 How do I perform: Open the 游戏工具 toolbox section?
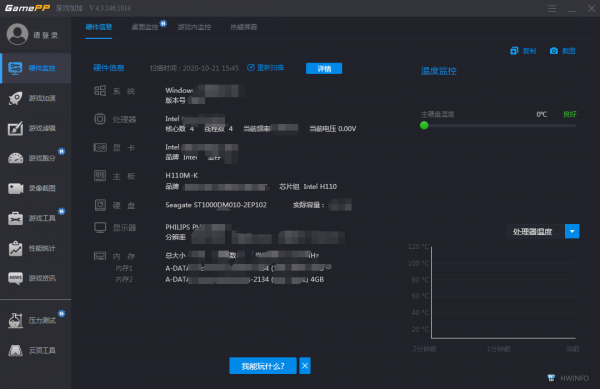[x=36, y=218]
